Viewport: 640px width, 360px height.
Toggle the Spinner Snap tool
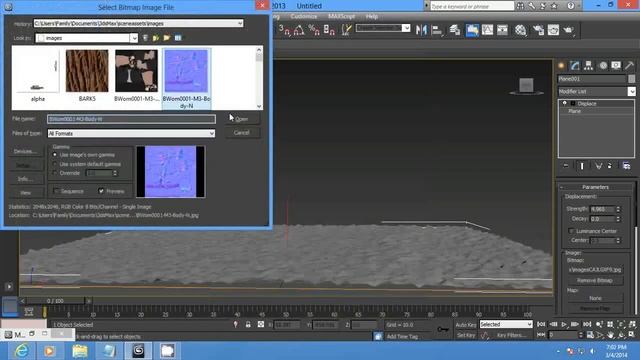[x=329, y=30]
